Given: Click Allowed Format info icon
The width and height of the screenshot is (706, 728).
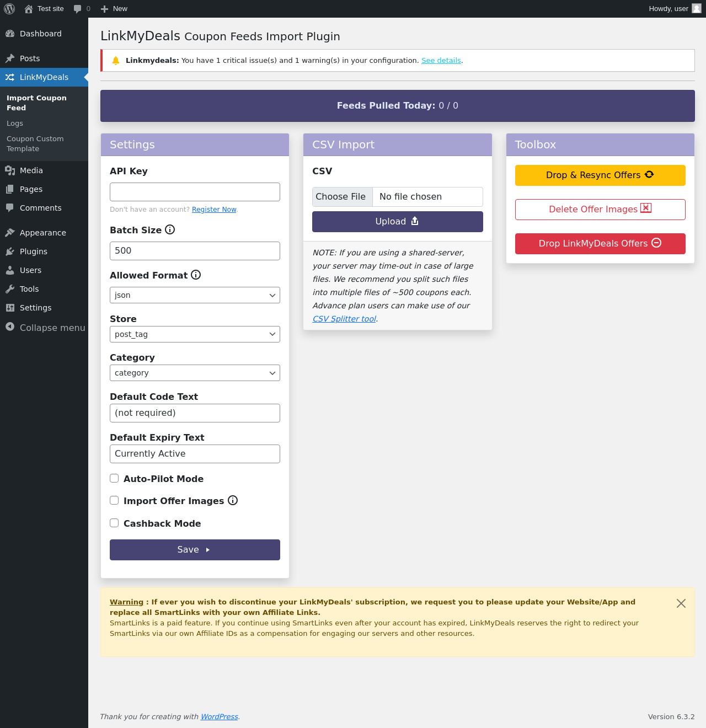Looking at the screenshot, I should (196, 275).
